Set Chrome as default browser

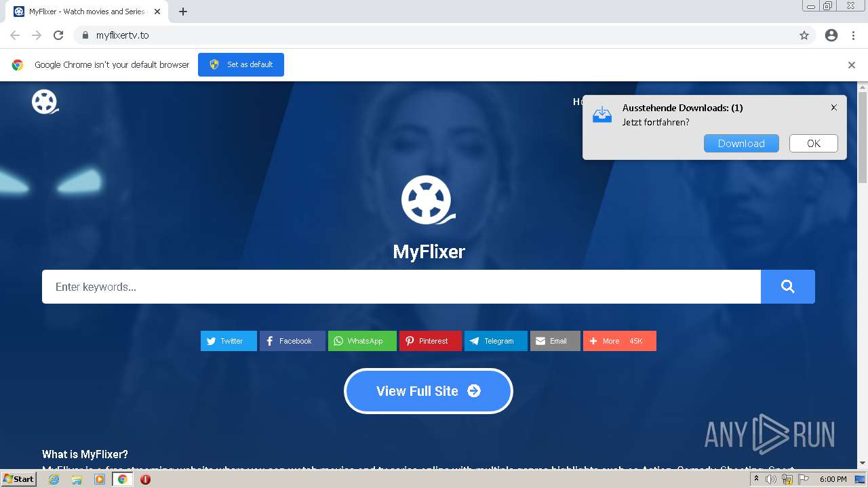[x=241, y=64]
